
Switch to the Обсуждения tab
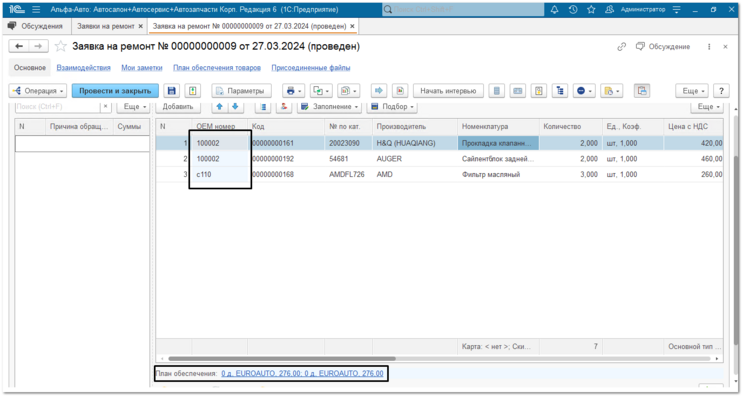coord(36,26)
